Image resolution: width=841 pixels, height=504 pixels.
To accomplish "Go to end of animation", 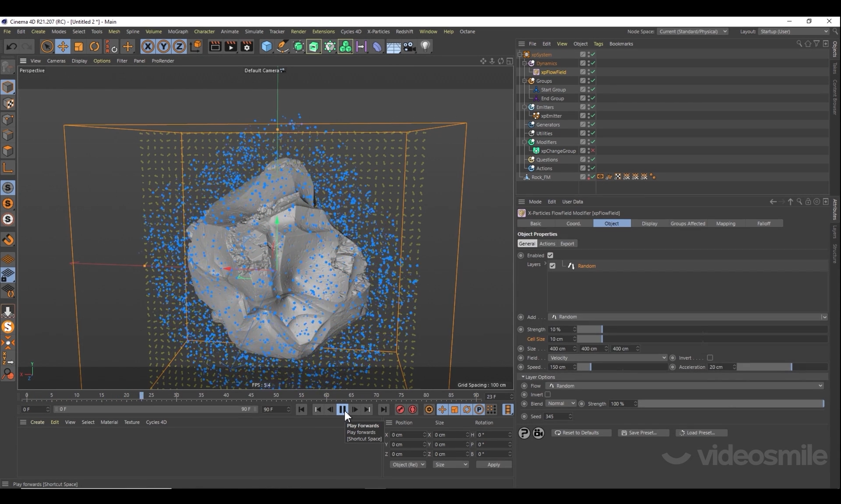I will click(384, 409).
